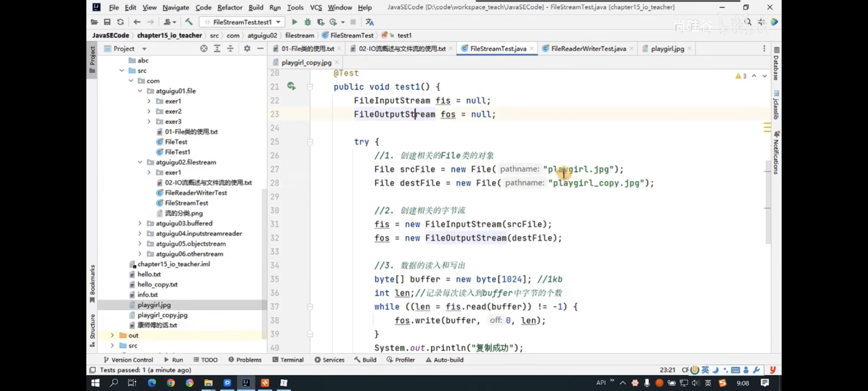The height and width of the screenshot is (391, 868).
Task: Select opened file locate target icon
Action: [x=204, y=49]
